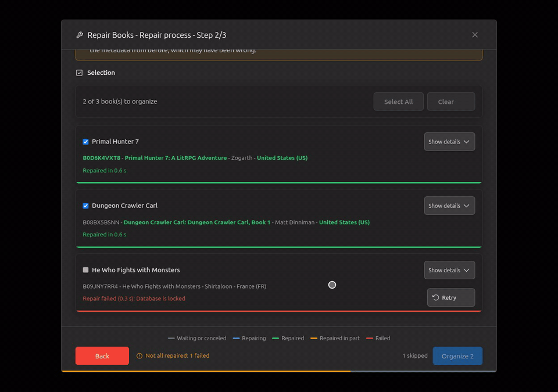Click the He Who Fights with Monsters title text
558x392 pixels.
[136, 270]
